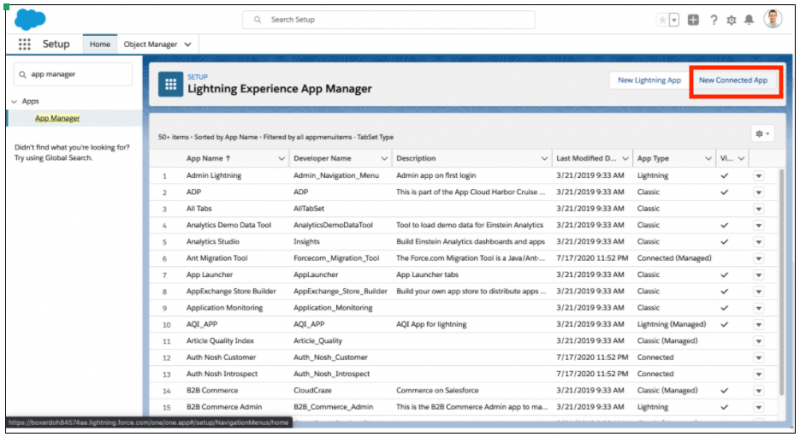Switch to the Home tab
This screenshot has width=800, height=437.
tap(100, 44)
